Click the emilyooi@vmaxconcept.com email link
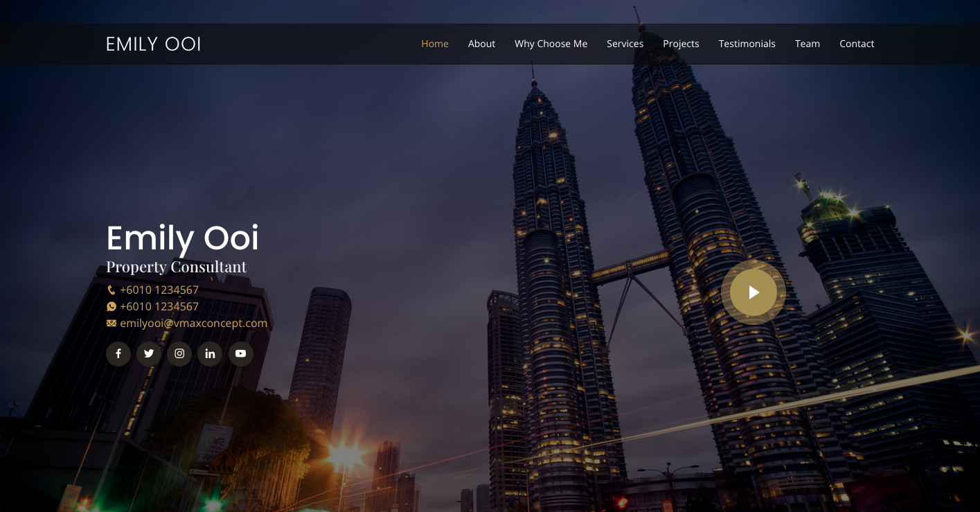Image resolution: width=980 pixels, height=512 pixels. [x=193, y=323]
